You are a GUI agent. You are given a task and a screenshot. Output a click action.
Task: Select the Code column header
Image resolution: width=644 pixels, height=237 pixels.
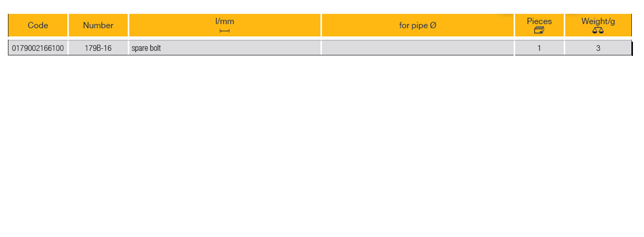click(38, 25)
